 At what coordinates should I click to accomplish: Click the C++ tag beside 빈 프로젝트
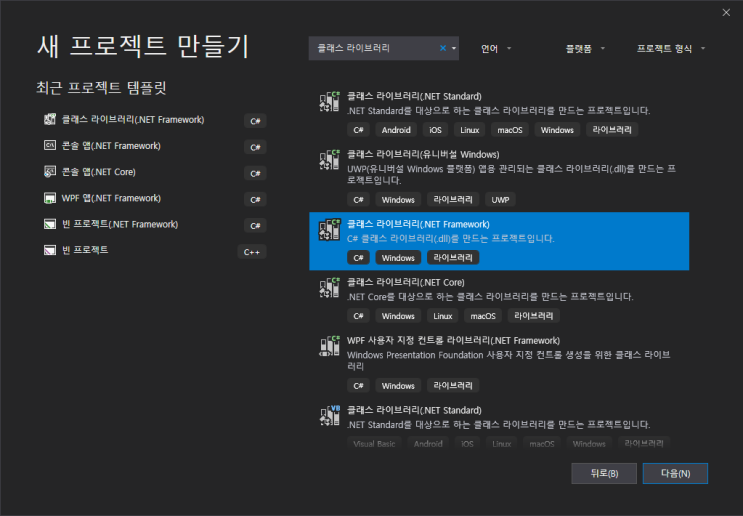(x=252, y=252)
